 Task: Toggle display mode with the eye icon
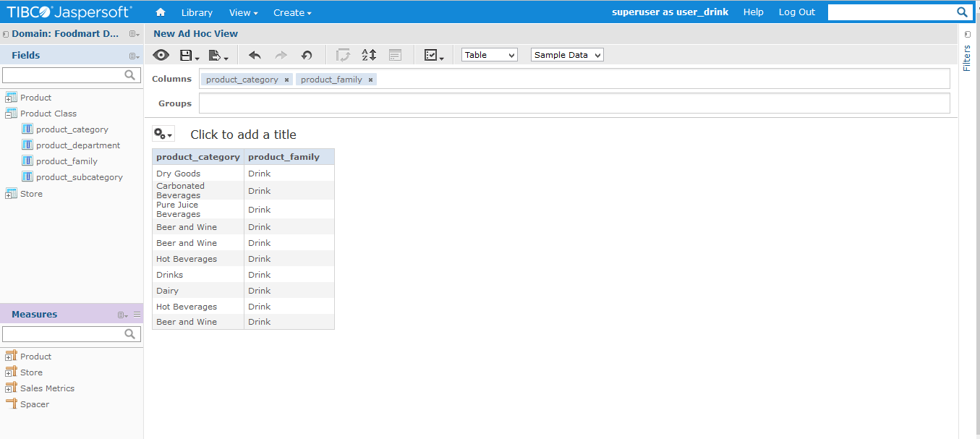click(x=161, y=55)
